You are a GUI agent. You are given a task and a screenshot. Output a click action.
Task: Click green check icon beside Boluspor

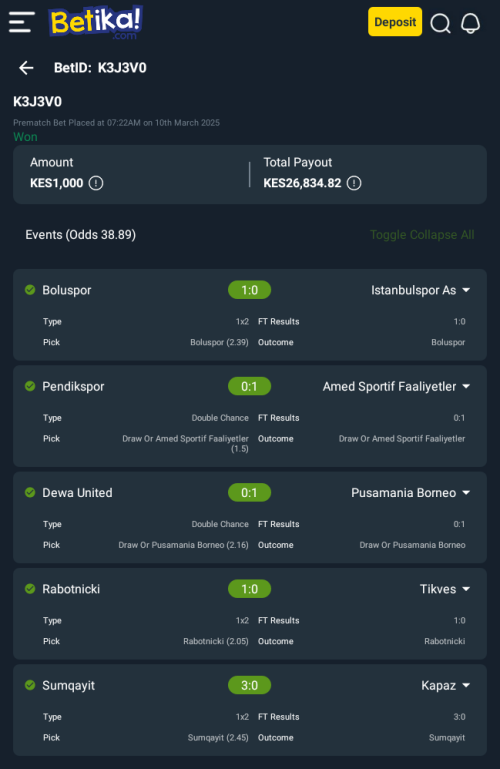tap(30, 290)
